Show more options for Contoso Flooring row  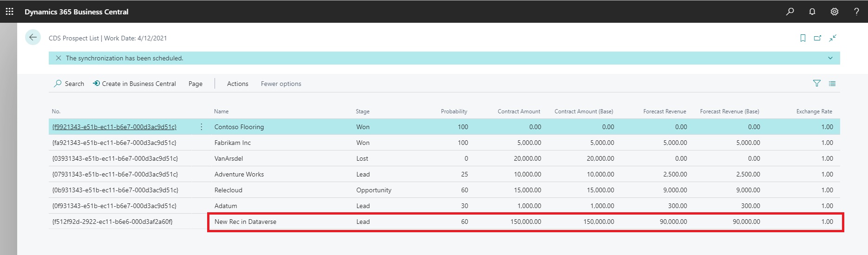point(201,127)
